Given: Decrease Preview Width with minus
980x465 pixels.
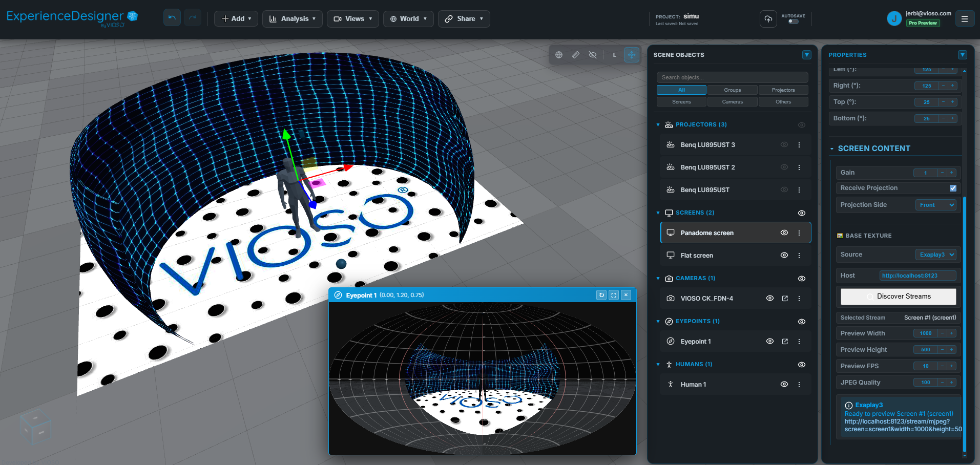Looking at the screenshot, I should coord(942,333).
